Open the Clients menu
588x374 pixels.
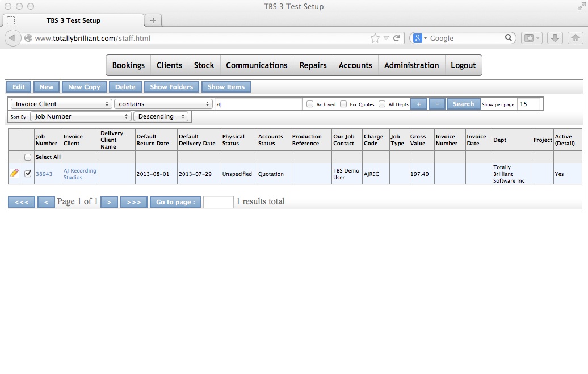[169, 65]
